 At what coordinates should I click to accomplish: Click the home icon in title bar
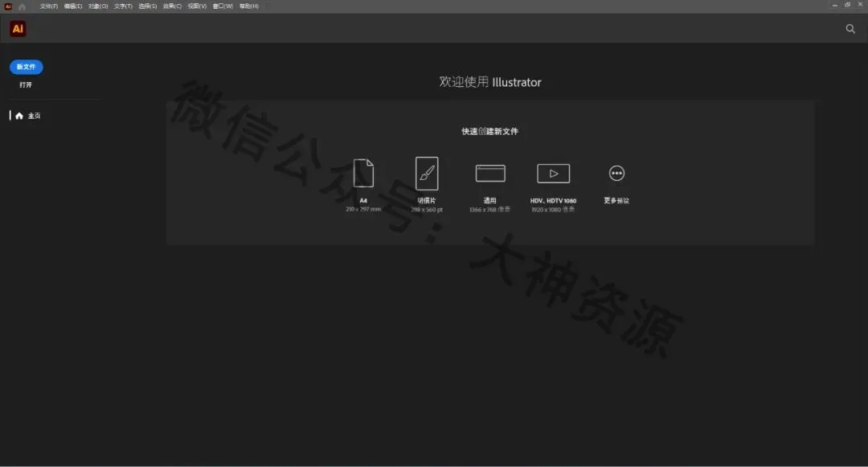(x=23, y=6)
